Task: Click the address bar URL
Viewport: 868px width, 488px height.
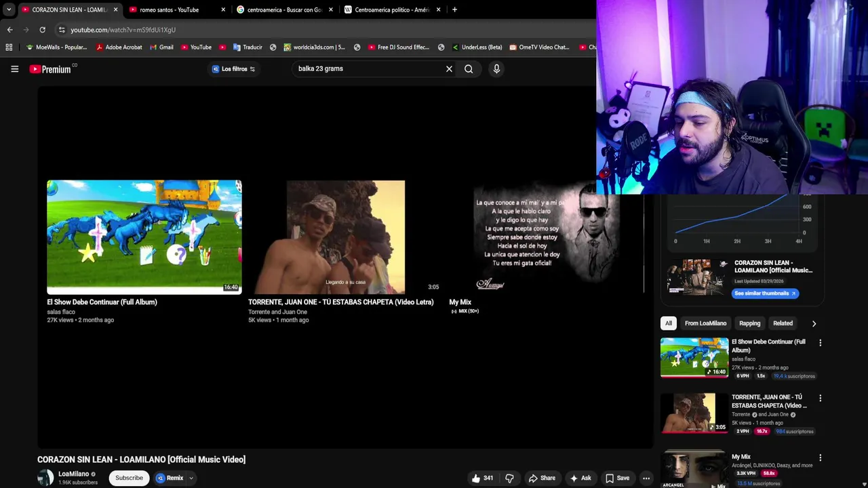Action: 123,30
